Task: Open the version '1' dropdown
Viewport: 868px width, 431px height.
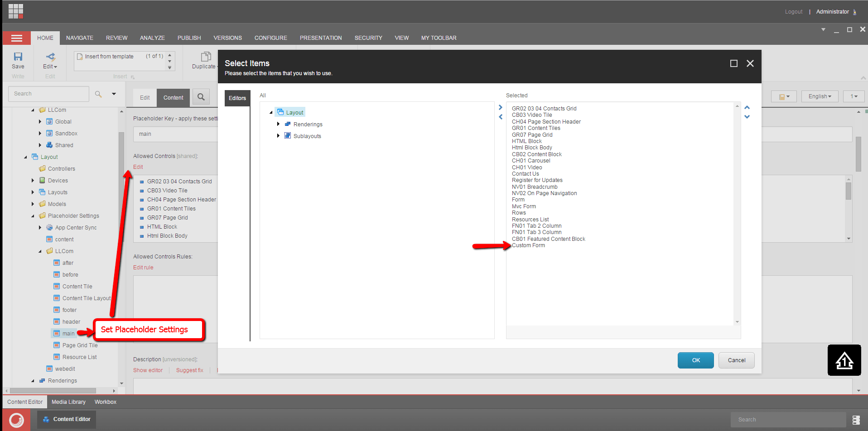Action: pos(854,96)
